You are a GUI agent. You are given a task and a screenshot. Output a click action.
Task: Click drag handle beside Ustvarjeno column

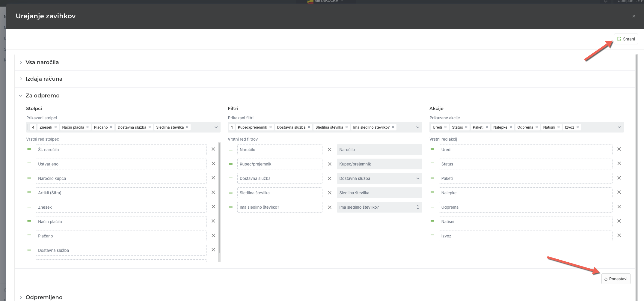coord(29,164)
